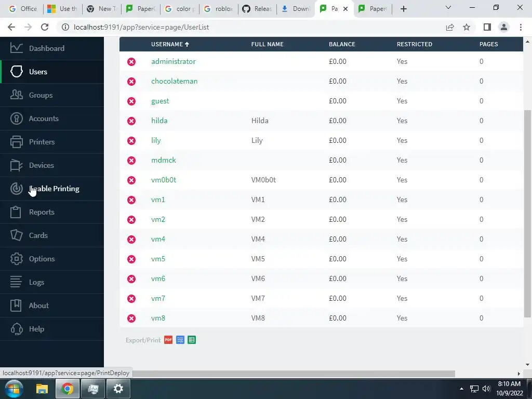View the Logs sidebar section
The height and width of the screenshot is (399, 532).
pyautogui.click(x=52, y=282)
